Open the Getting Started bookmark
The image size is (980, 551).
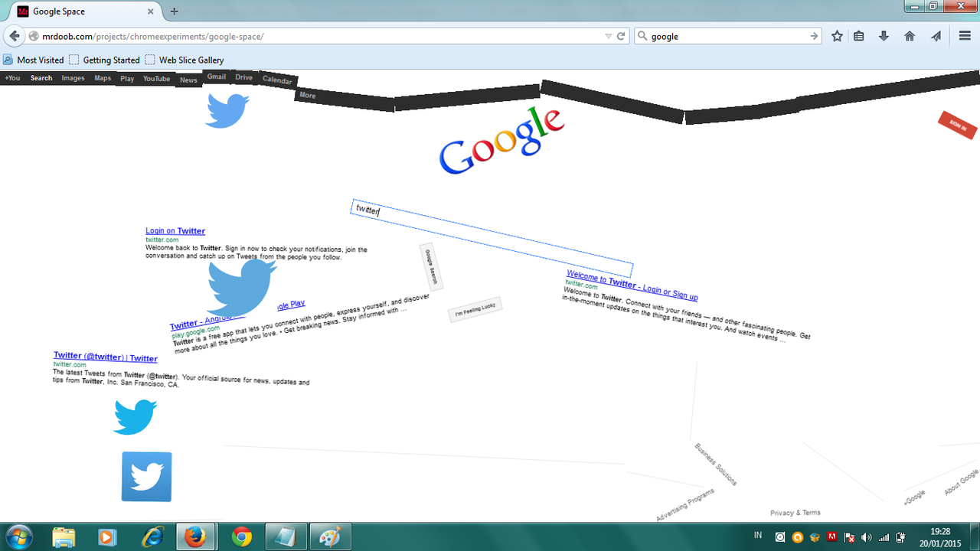pyautogui.click(x=105, y=60)
